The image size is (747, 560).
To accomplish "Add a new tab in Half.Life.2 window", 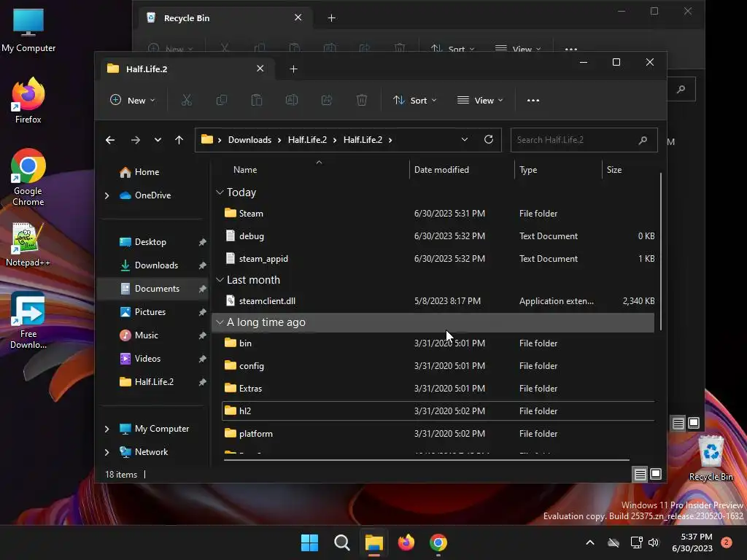I will click(x=293, y=69).
